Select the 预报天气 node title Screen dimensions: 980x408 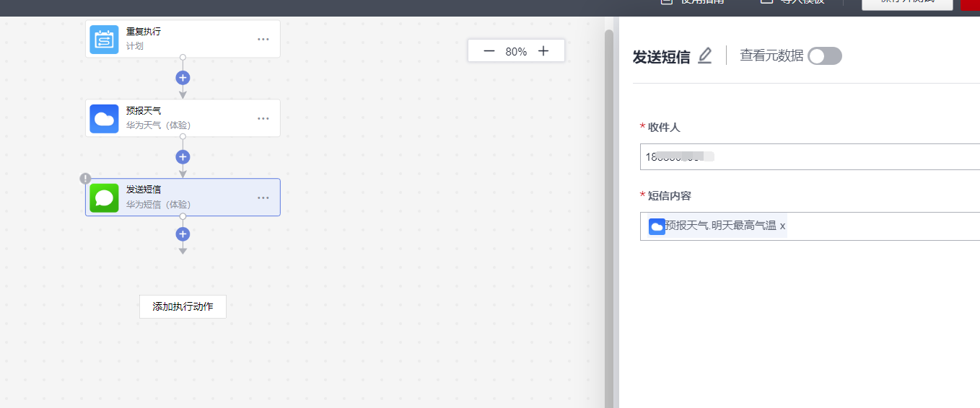point(144,111)
